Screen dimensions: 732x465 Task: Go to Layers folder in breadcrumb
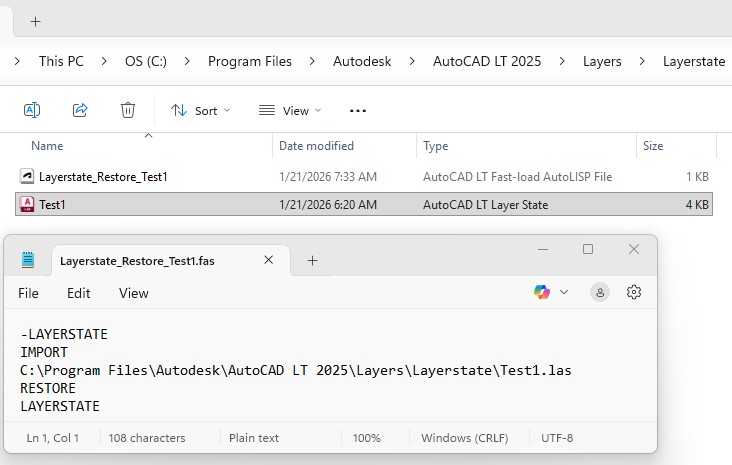602,61
